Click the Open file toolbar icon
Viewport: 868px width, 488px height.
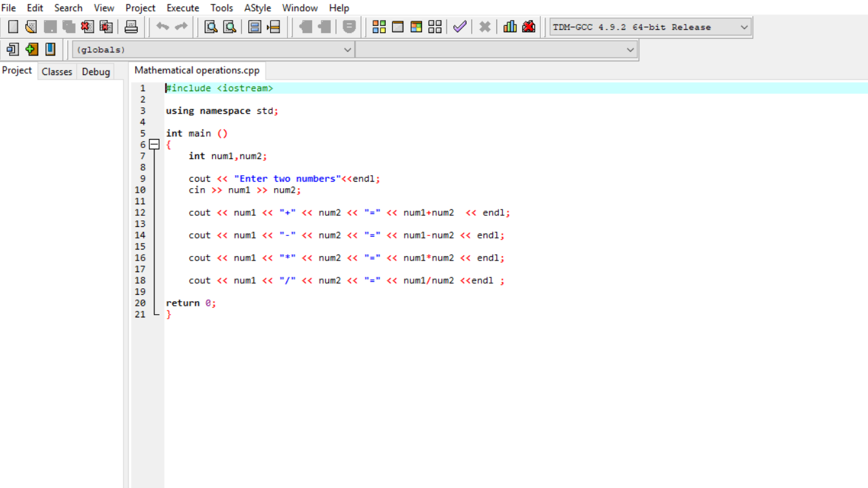[x=31, y=27]
